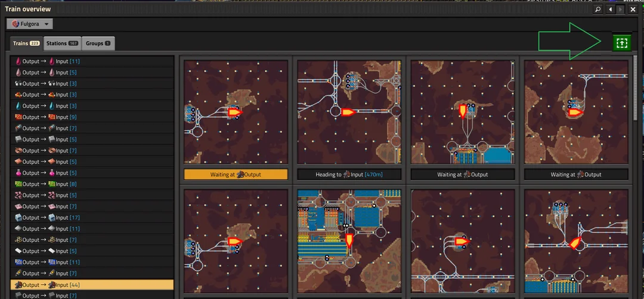Image resolution: width=644 pixels, height=299 pixels.
Task: Select the ice cube route [17]
Action: pos(92,217)
